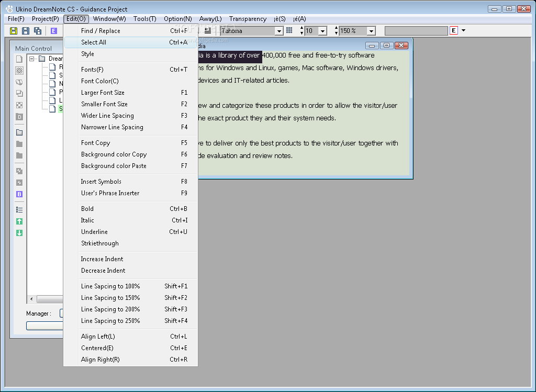The width and height of the screenshot is (536, 392).
Task: Set Line Sapcing to 100%
Action: point(130,286)
